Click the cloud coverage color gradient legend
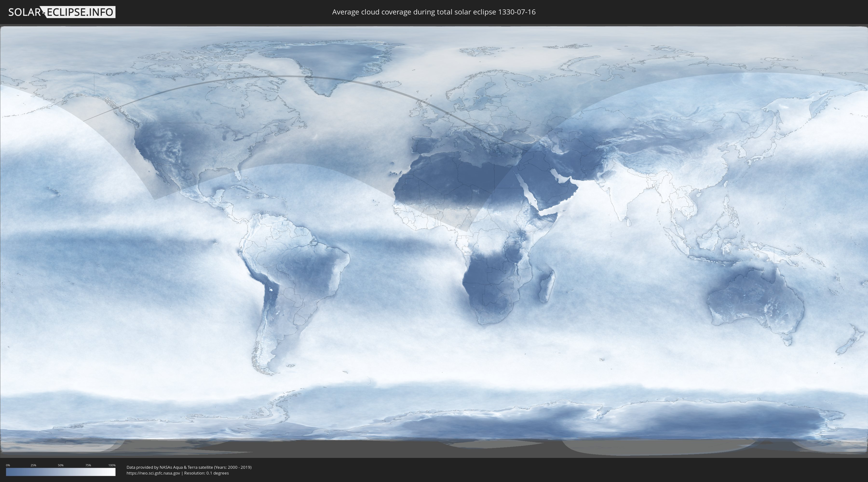The height and width of the screenshot is (482, 868). coord(61,472)
